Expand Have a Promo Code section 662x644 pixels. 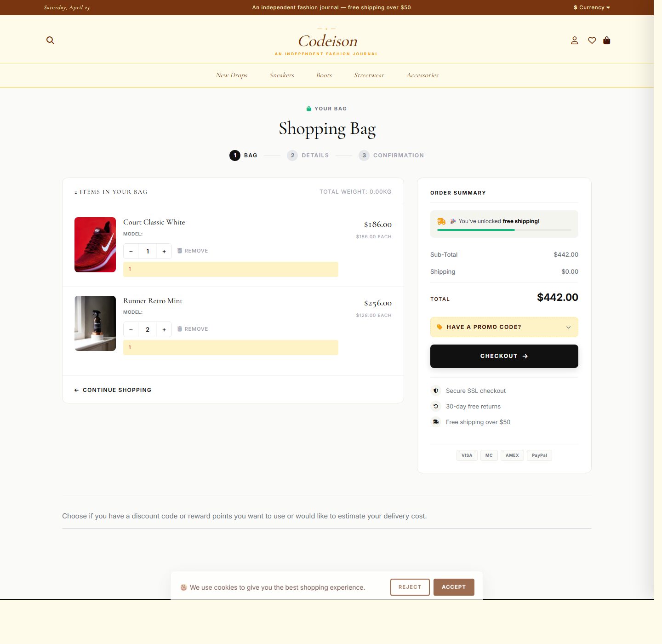pos(504,327)
